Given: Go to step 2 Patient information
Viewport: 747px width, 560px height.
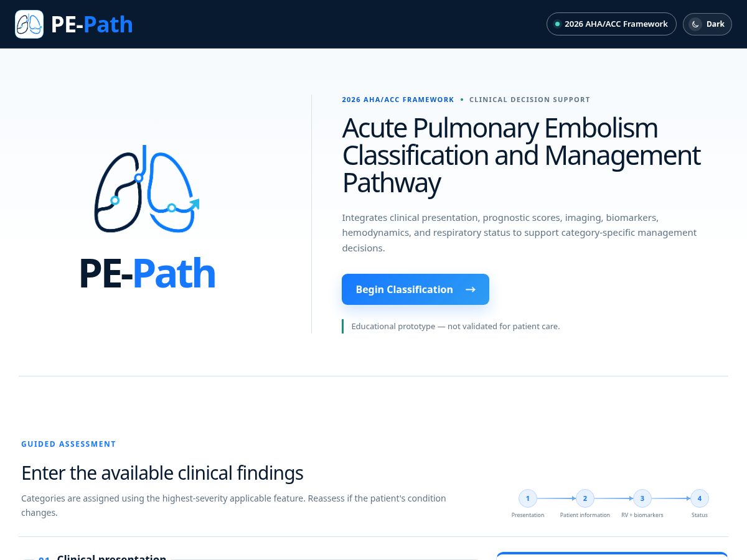Looking at the screenshot, I should (585, 504).
